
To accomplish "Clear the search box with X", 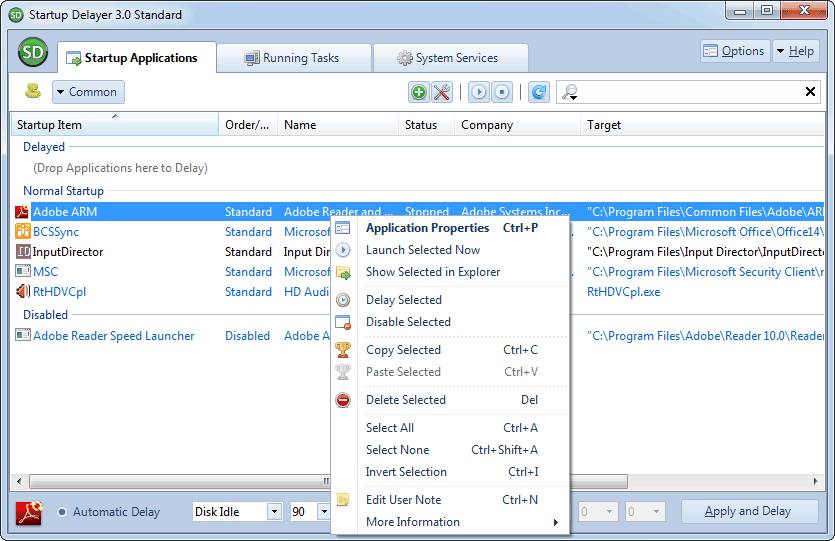I will click(810, 92).
